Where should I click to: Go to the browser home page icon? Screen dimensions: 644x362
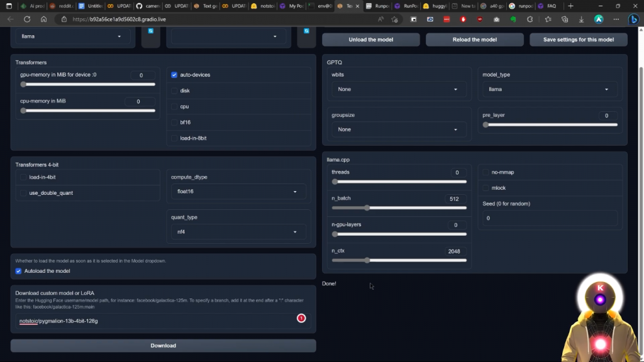(43, 19)
